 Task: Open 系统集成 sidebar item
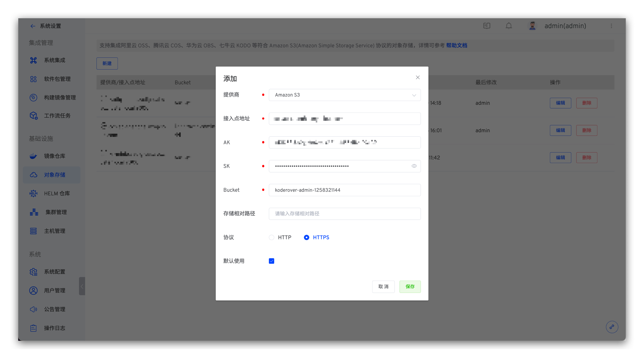(x=55, y=60)
